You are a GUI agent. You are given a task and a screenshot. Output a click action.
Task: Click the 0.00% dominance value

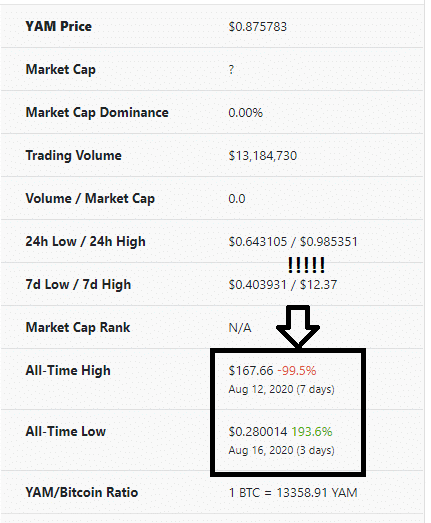246,113
